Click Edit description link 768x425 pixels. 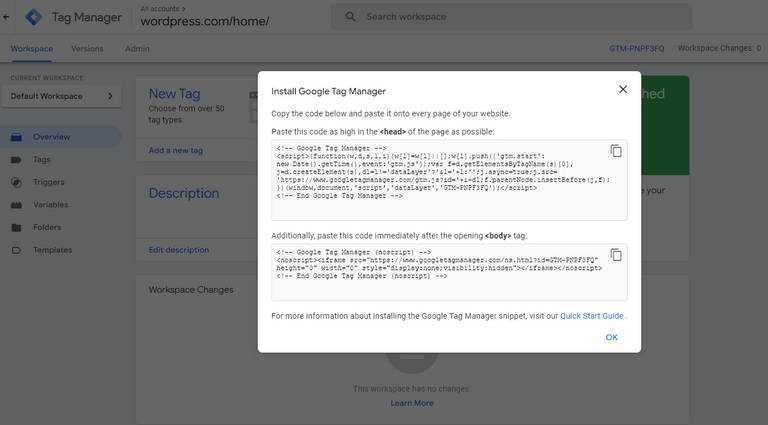click(179, 250)
